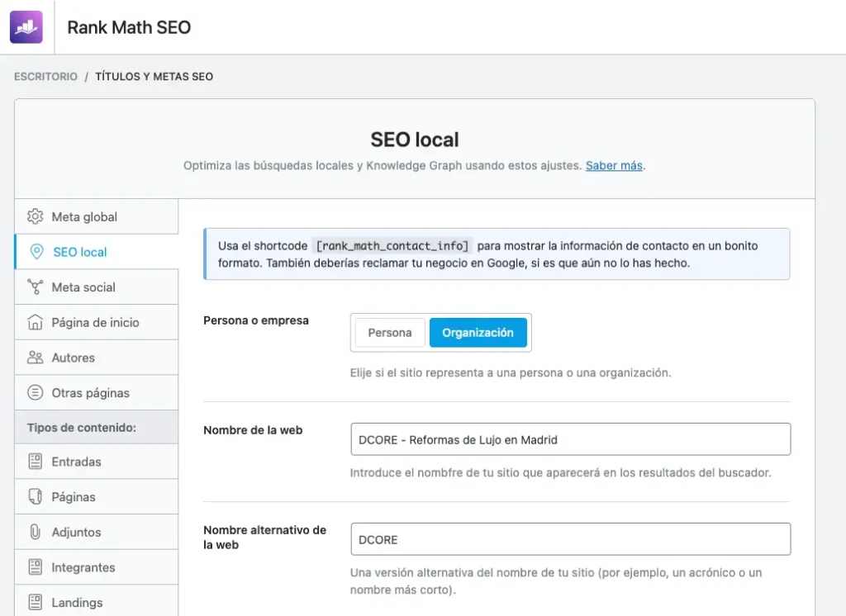
Task: Click the Rank Math logo icon
Action: [x=26, y=27]
